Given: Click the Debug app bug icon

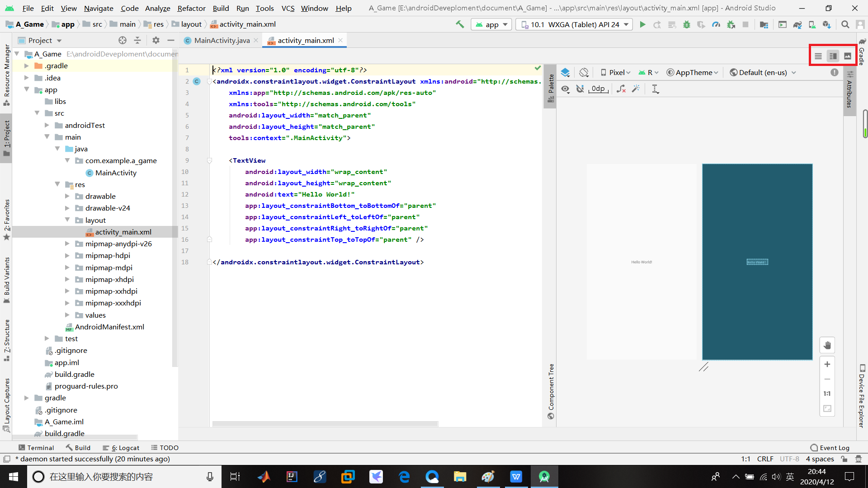Looking at the screenshot, I should click(687, 24).
